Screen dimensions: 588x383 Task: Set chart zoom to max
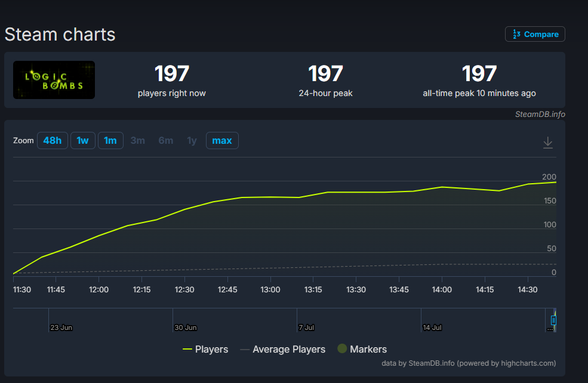point(222,141)
